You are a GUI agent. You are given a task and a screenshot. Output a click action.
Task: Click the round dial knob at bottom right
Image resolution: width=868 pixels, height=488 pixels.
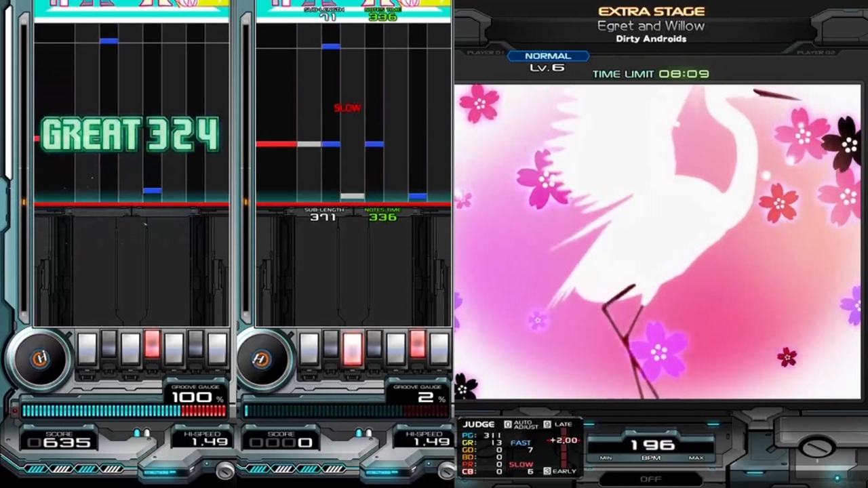click(x=818, y=447)
